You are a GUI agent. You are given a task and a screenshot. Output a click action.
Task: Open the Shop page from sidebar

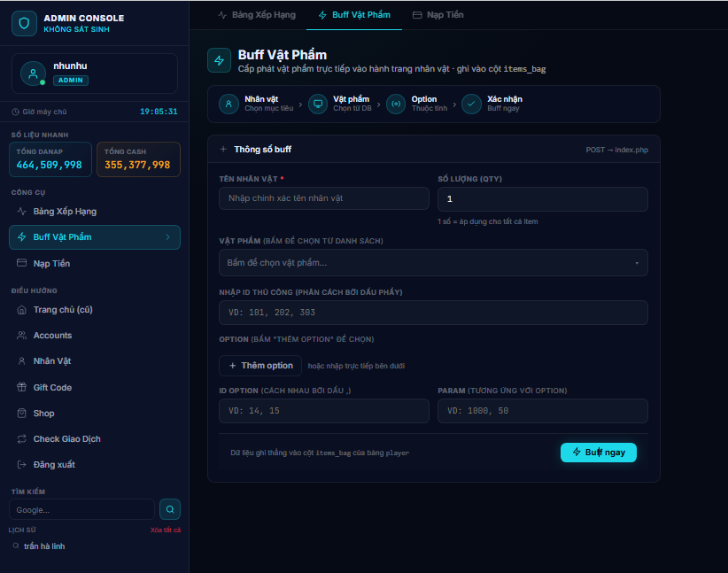coord(95,414)
